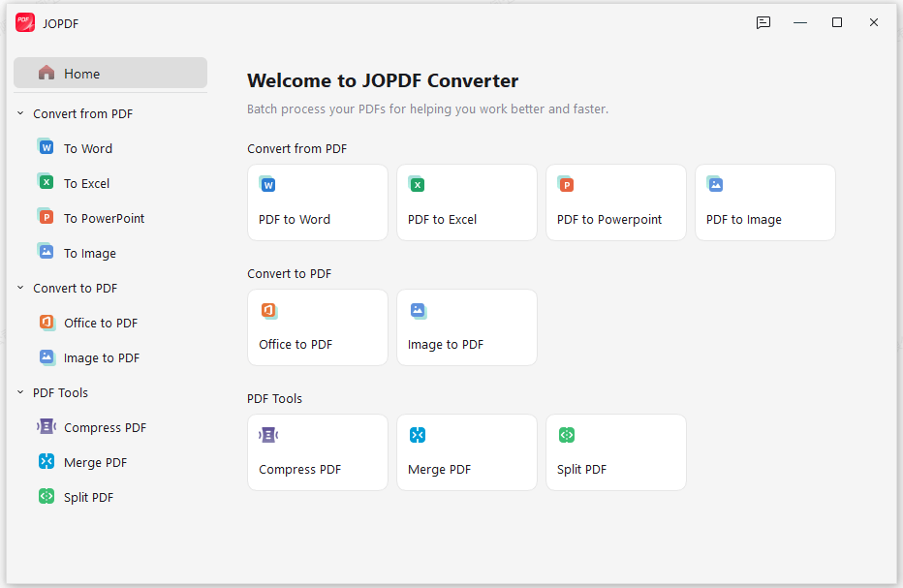Click the Office icon in sidebar Office to PDF
The image size is (903, 588).
coord(47,322)
